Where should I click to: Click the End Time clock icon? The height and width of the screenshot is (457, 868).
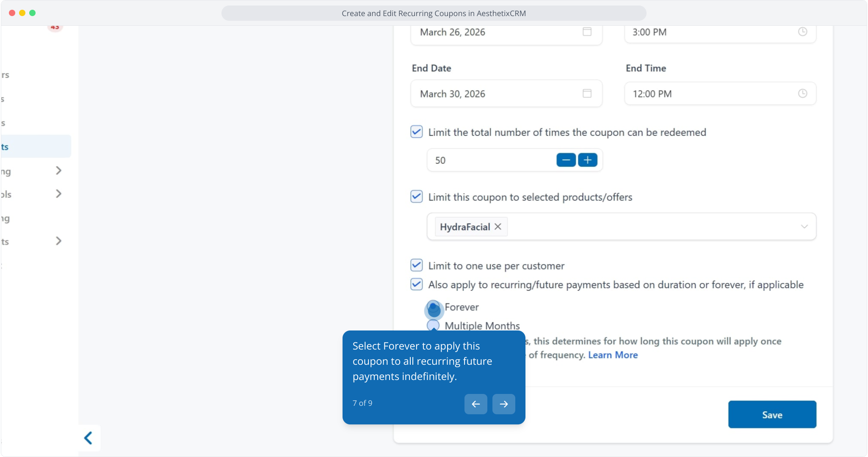(802, 94)
